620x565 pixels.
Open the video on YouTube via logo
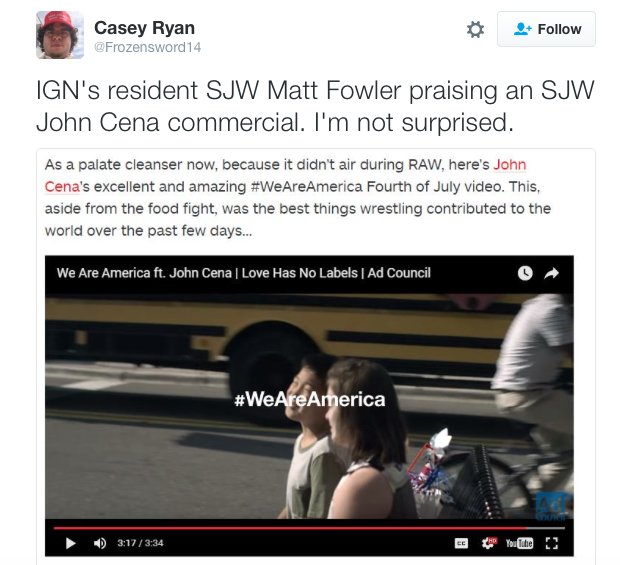pyautogui.click(x=519, y=543)
